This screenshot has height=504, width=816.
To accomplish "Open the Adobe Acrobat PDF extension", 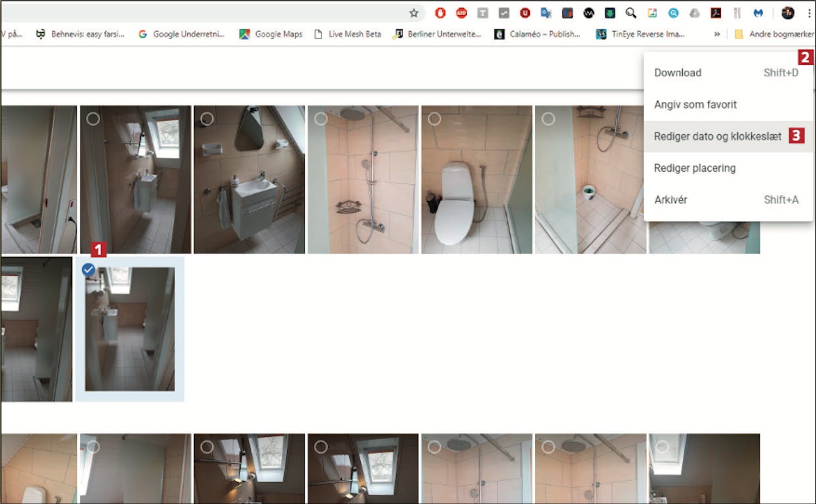I will (x=716, y=13).
